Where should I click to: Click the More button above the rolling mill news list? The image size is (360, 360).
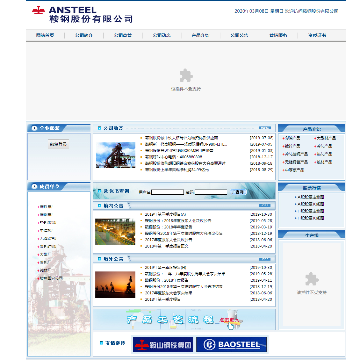click(x=265, y=206)
